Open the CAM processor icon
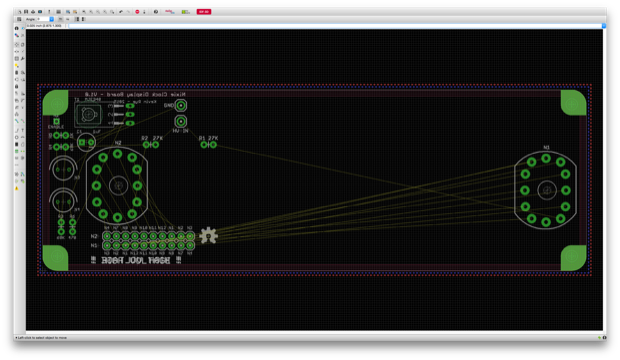This screenshot has width=620, height=360. (40, 12)
